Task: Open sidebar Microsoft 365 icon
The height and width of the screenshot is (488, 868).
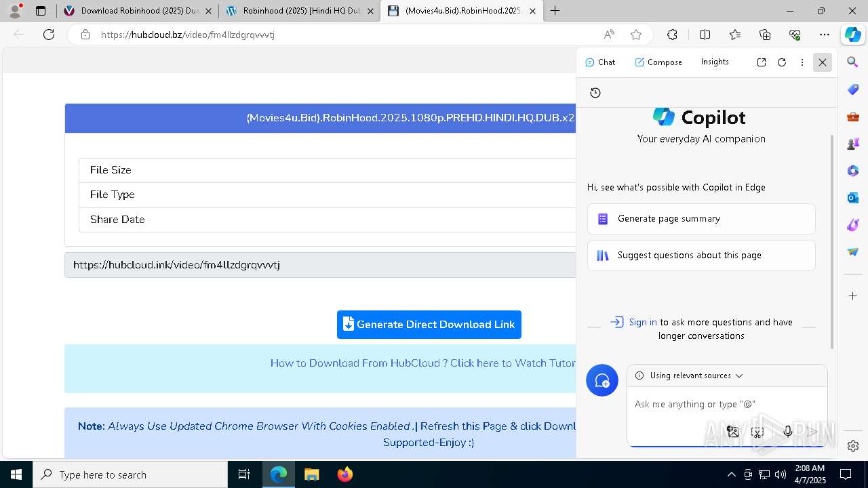Action: 853,171
